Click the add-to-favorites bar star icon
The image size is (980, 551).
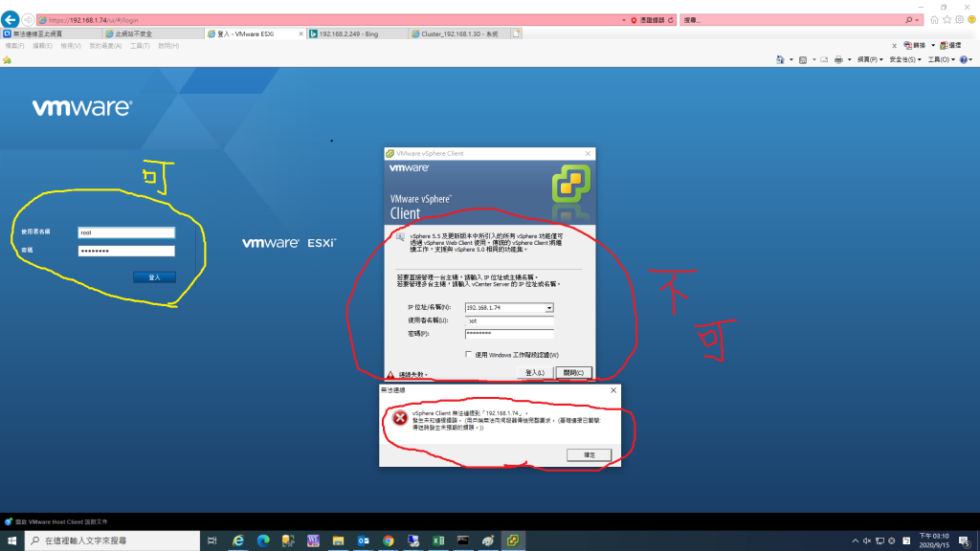[x=8, y=60]
